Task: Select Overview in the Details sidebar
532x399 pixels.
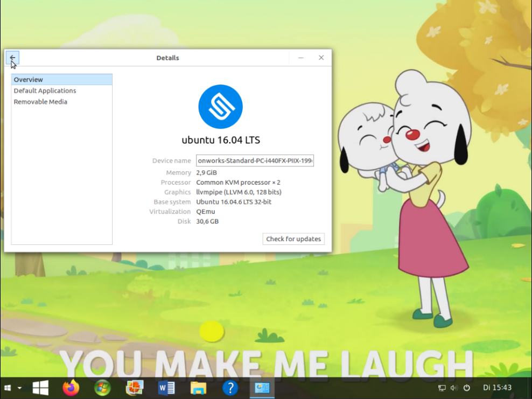Action: pos(62,79)
